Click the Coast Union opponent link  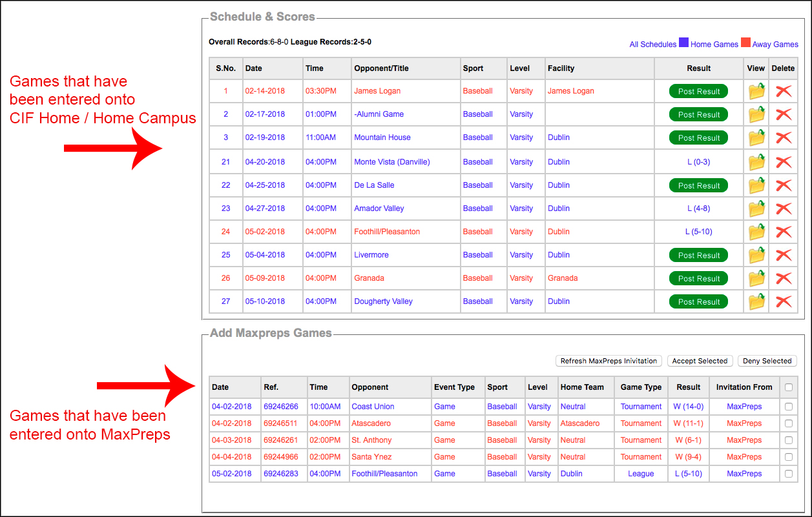[373, 407]
